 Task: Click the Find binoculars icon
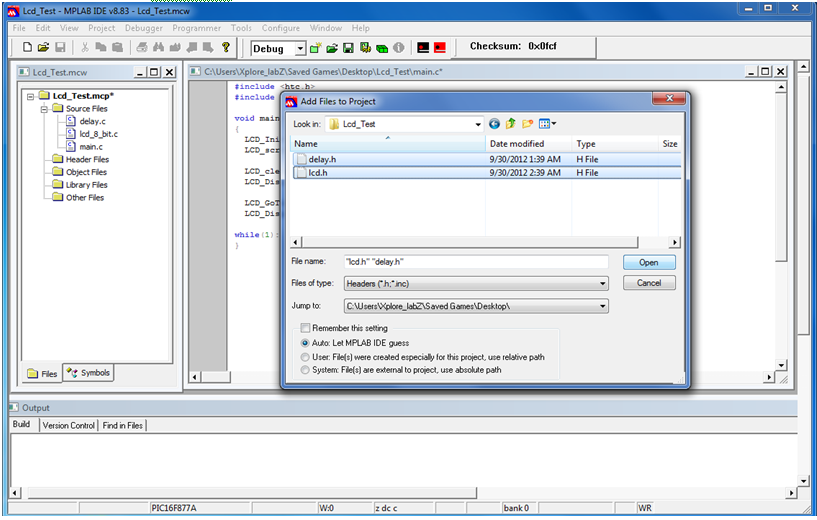click(x=158, y=47)
